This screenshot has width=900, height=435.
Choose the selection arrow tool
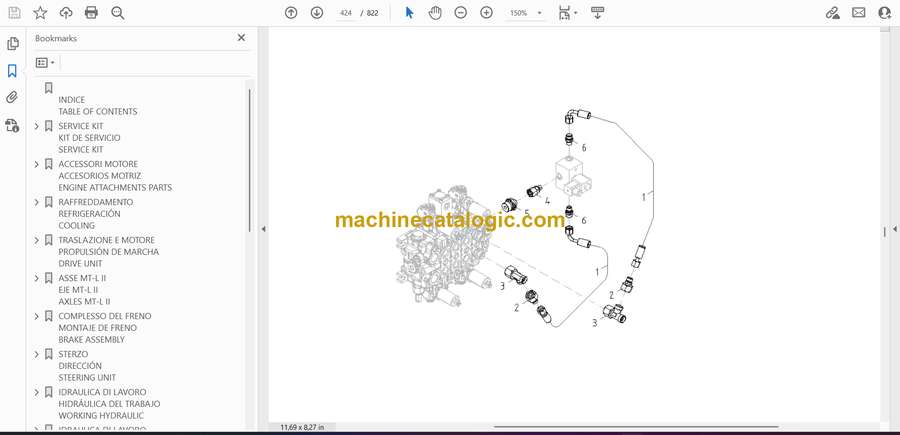click(x=409, y=13)
